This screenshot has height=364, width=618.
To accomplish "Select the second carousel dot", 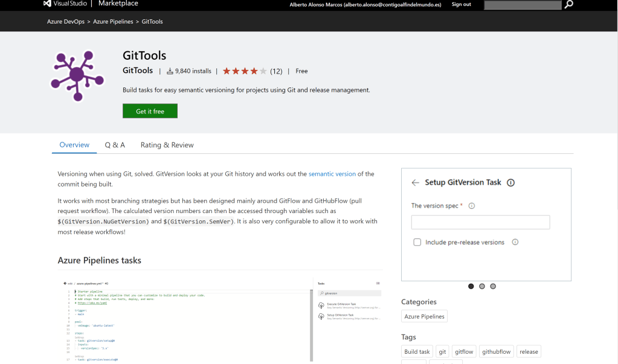I will (x=482, y=286).
